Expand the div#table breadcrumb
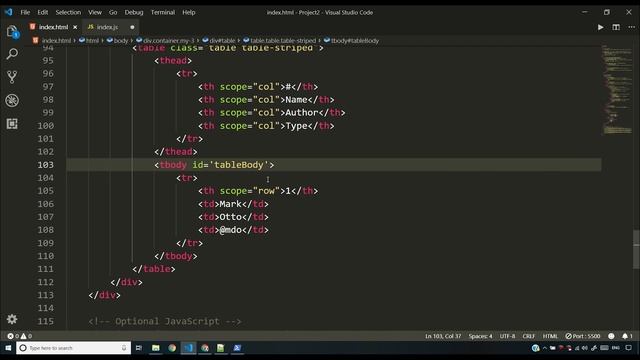This screenshot has width=640, height=360. coord(219,40)
